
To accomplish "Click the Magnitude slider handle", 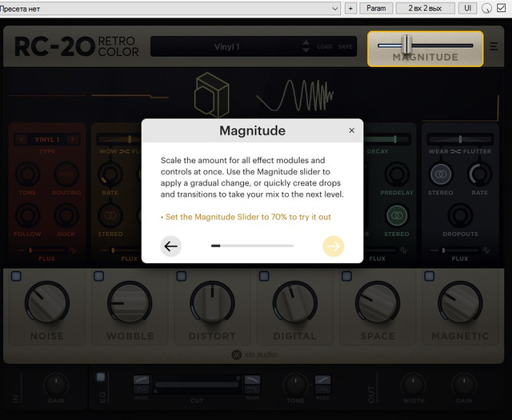I will 406,44.
